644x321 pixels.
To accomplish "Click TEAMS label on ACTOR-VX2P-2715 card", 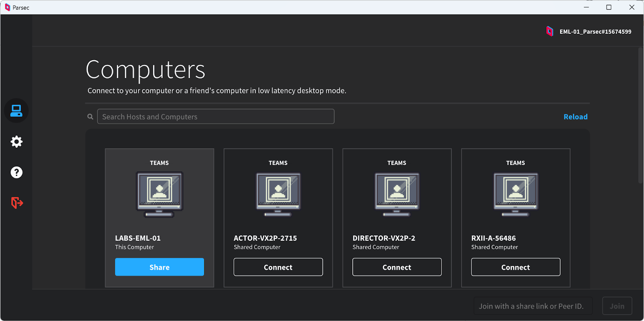I will pyautogui.click(x=278, y=163).
